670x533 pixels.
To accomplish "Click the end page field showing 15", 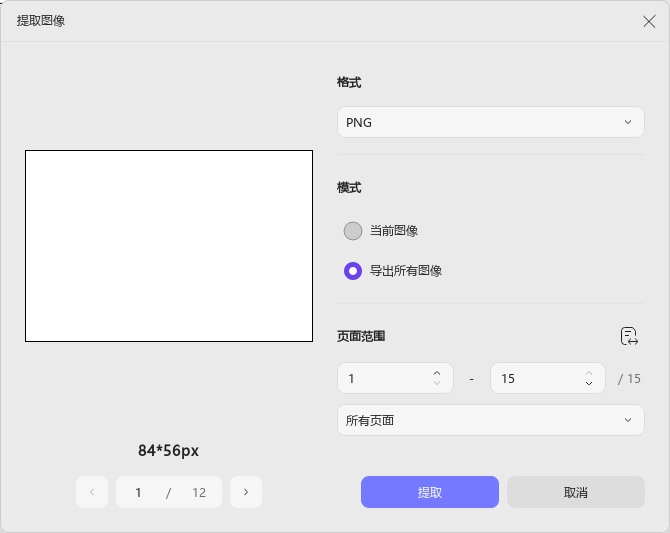I will coord(547,378).
